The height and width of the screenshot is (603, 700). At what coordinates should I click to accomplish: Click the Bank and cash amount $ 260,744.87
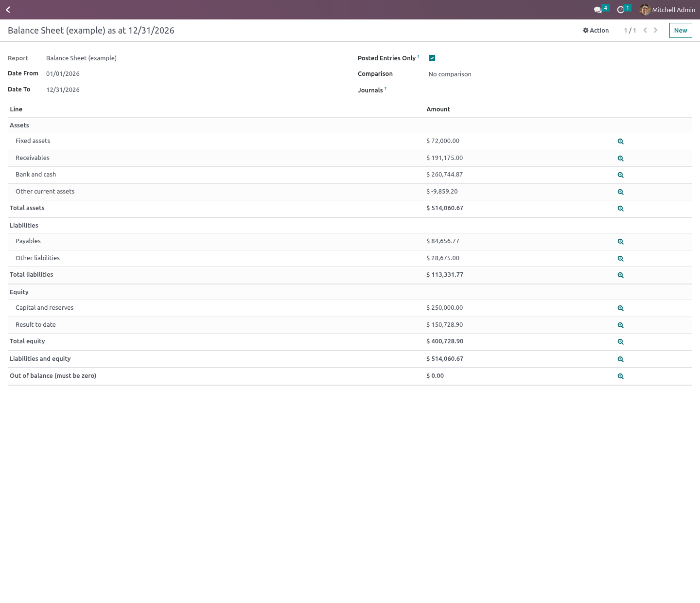tap(444, 175)
